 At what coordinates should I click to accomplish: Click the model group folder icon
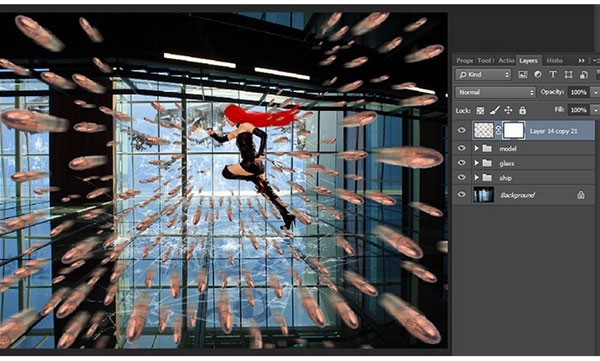tap(487, 148)
